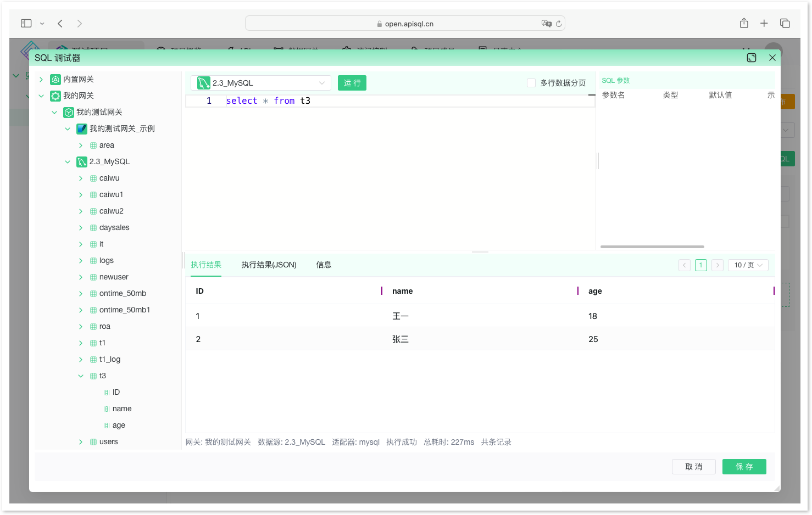The width and height of the screenshot is (812, 515).
Task: Click the 张三 cell
Action: tap(401, 339)
